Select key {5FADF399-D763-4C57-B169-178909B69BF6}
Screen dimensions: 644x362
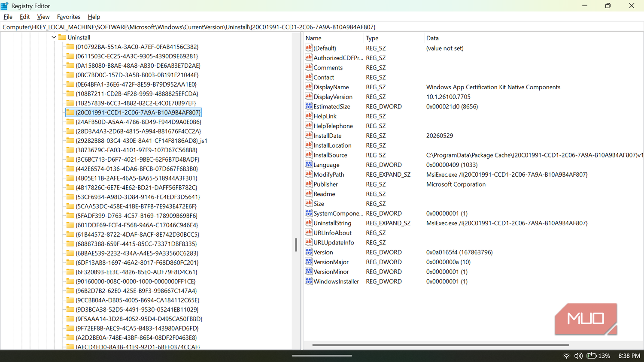[x=137, y=216]
